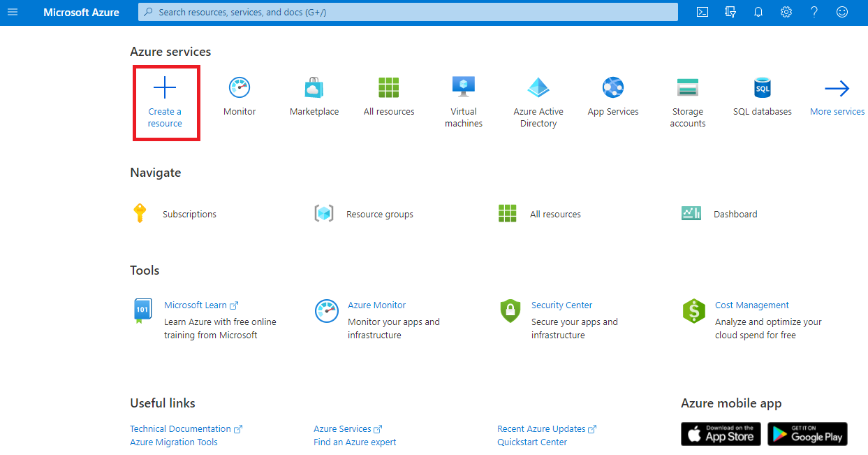
Task: Open the Cost Management link
Action: tap(752, 305)
